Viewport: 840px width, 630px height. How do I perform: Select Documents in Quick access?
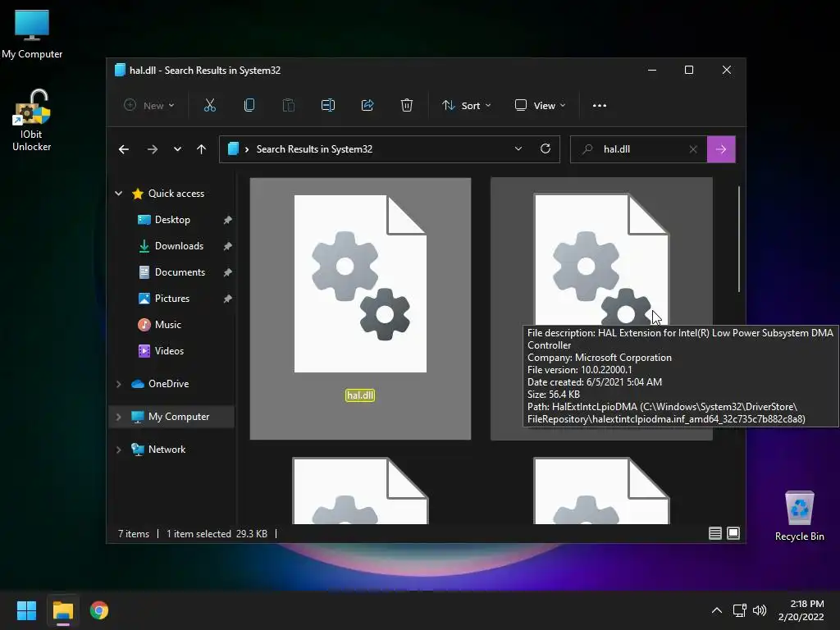pyautogui.click(x=180, y=272)
